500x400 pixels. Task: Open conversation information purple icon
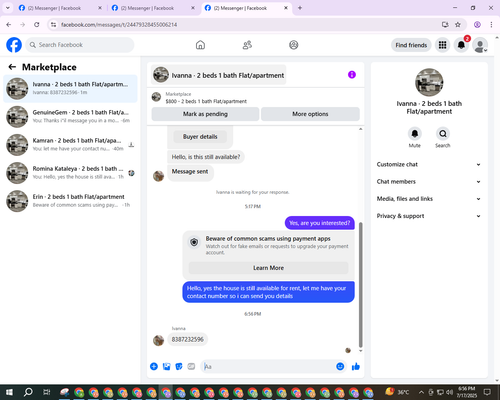click(x=352, y=75)
